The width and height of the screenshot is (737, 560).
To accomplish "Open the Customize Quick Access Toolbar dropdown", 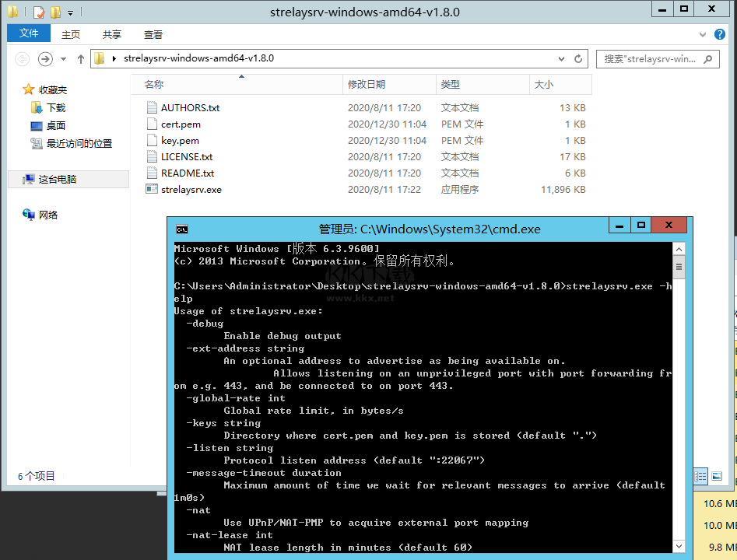I will click(70, 13).
